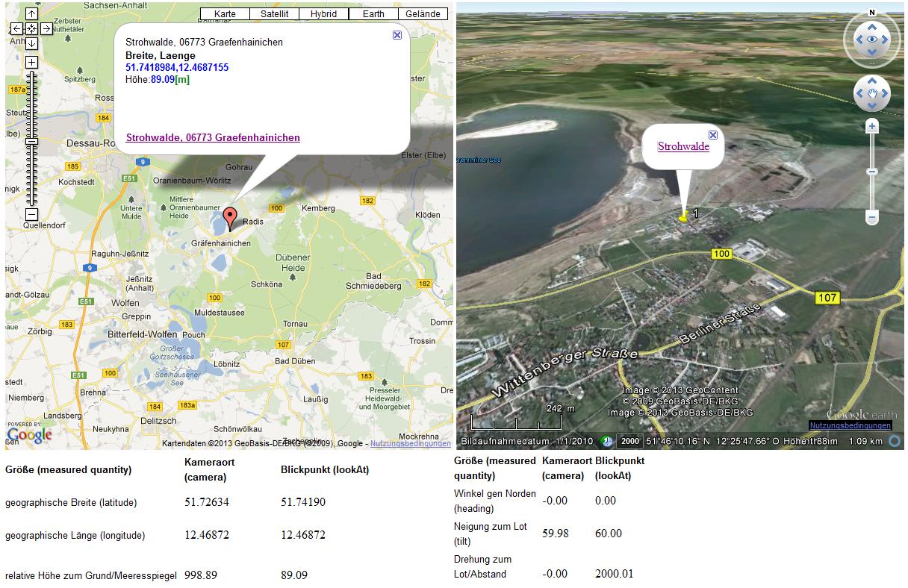Zoom in on the left Google map

point(31,62)
